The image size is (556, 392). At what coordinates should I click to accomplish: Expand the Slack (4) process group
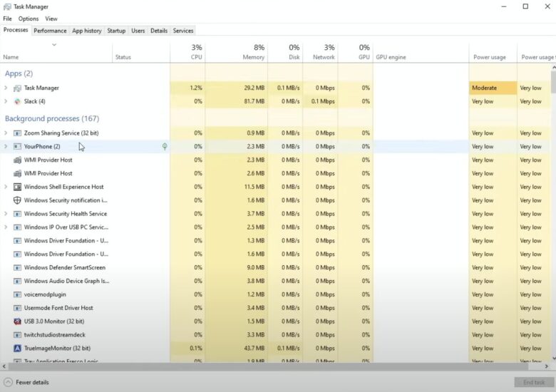click(6, 101)
